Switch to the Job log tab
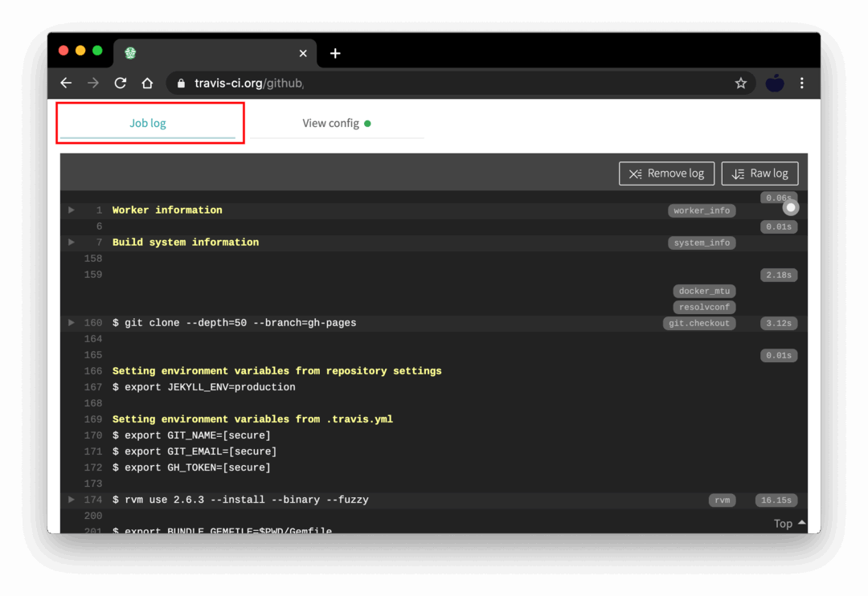 [x=148, y=124]
